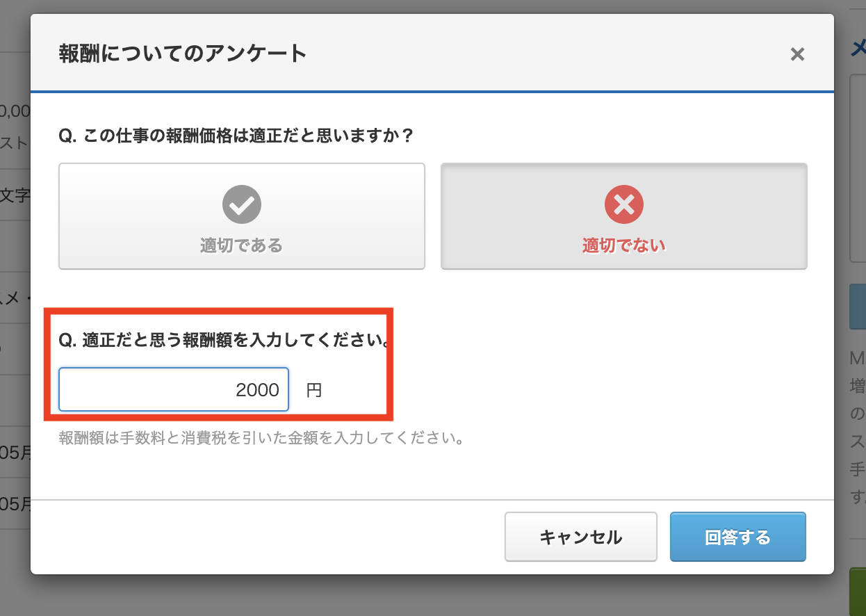Click the blue メ heading behind the dialog

(858, 47)
